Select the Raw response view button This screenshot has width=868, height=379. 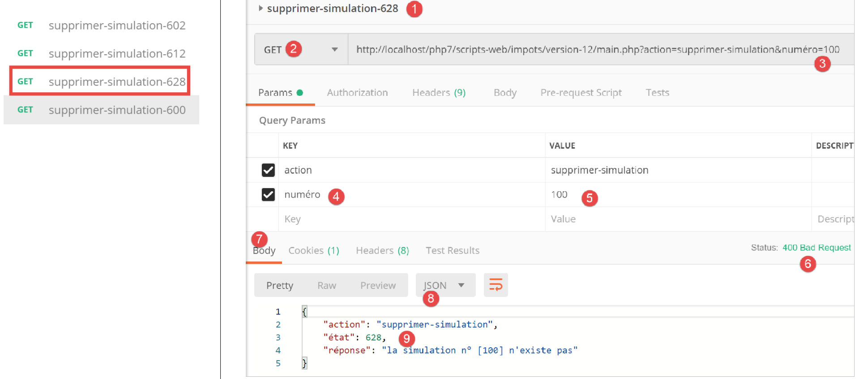point(326,285)
